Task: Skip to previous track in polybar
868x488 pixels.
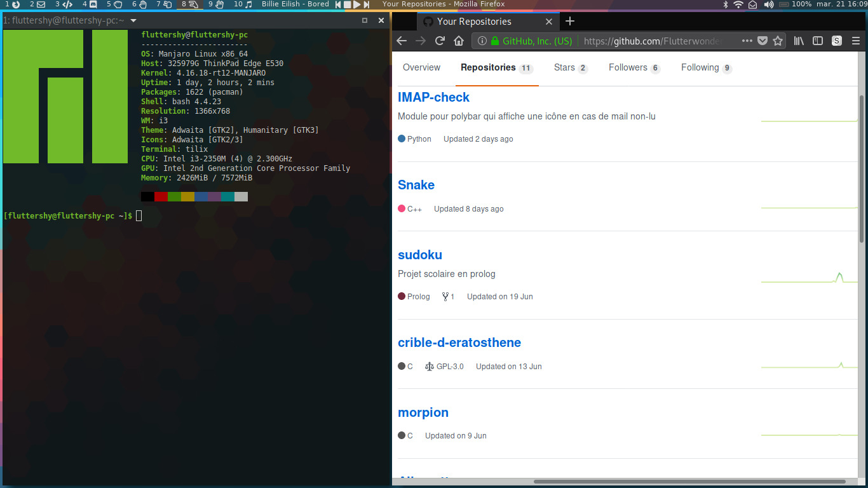Action: [339, 4]
